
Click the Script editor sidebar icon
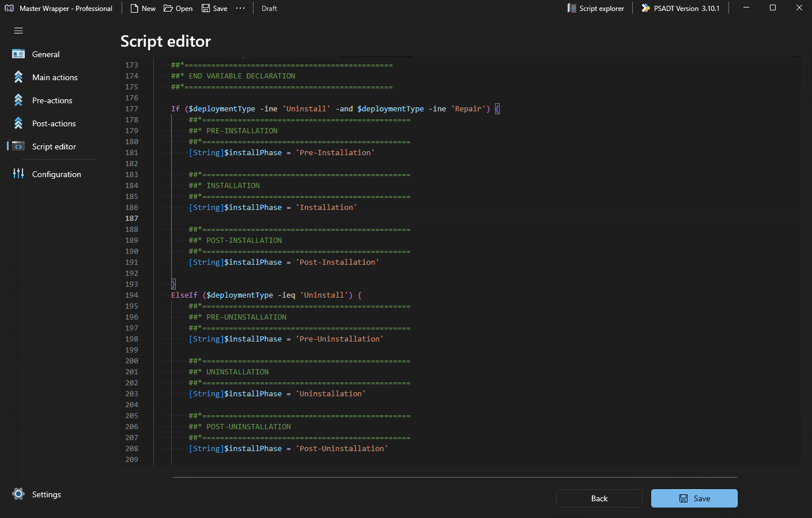click(x=18, y=147)
